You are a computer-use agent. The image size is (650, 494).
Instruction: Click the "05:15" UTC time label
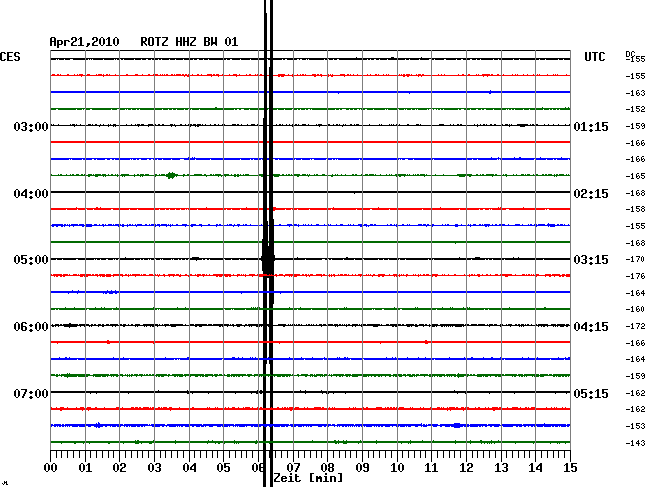pyautogui.click(x=591, y=393)
